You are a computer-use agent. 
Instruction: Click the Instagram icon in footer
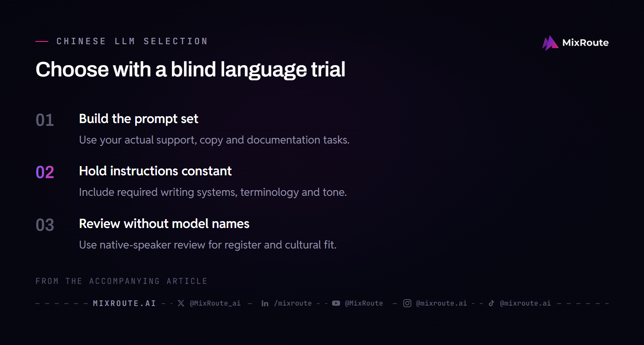(407, 303)
